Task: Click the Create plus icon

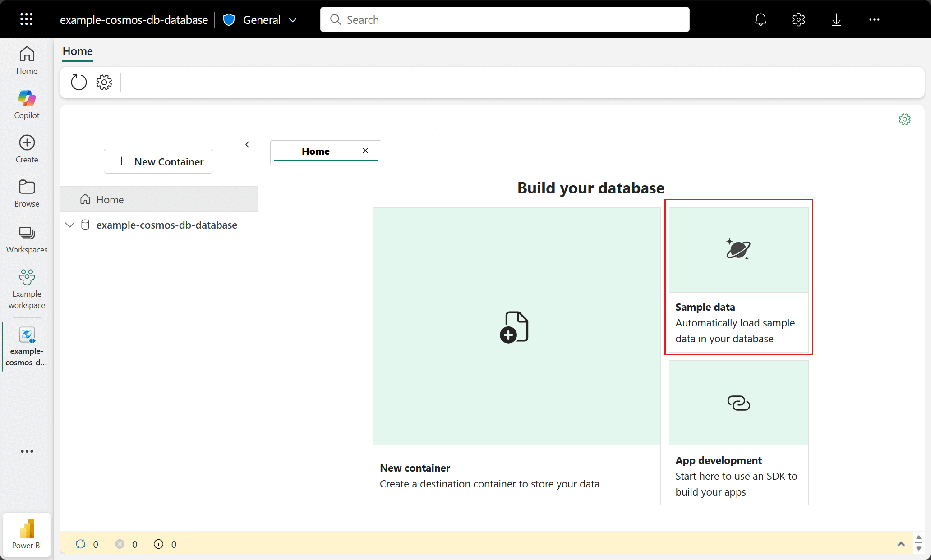Action: coord(27,149)
